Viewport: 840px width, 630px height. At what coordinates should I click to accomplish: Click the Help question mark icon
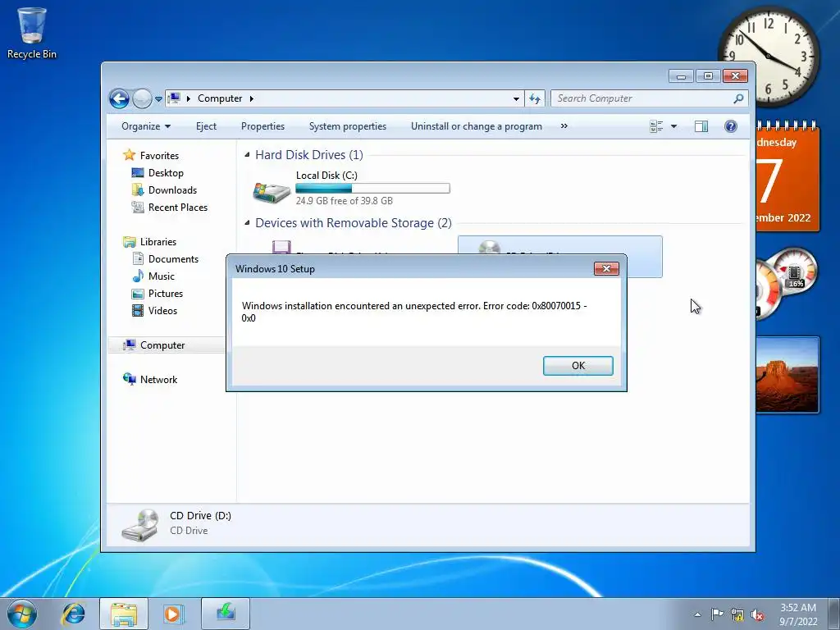(731, 126)
